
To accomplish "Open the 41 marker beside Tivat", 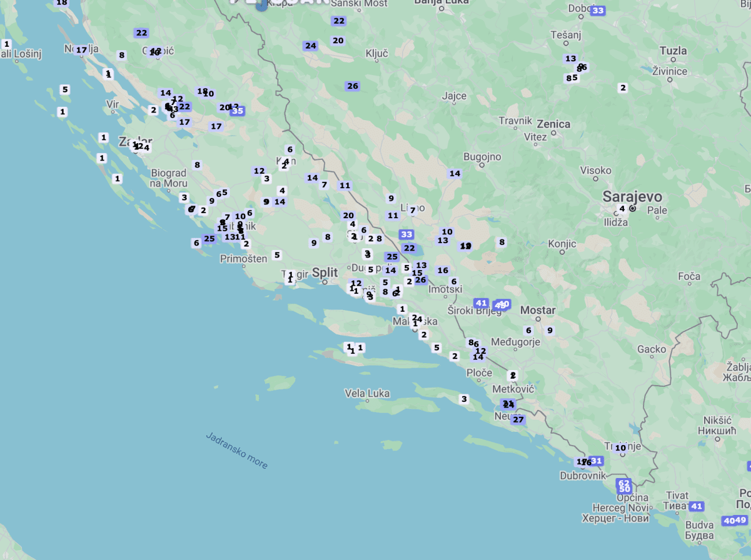I will 697,506.
